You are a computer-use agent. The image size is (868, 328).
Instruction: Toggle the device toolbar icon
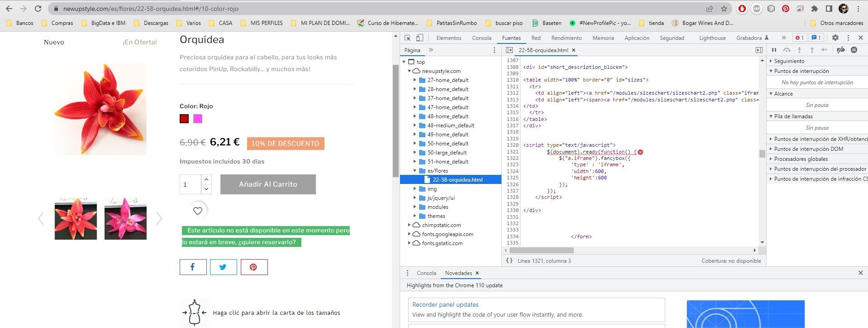click(420, 38)
